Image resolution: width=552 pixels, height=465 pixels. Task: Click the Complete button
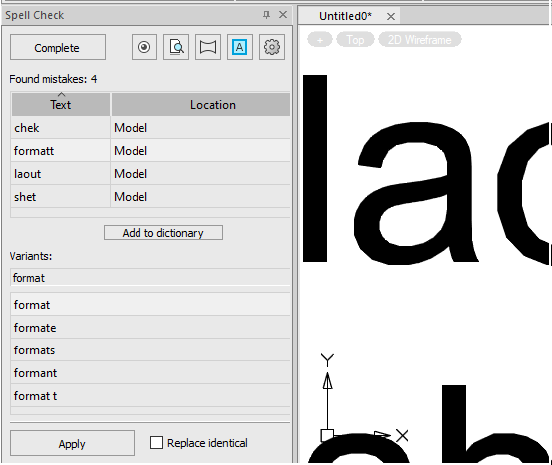click(x=58, y=47)
